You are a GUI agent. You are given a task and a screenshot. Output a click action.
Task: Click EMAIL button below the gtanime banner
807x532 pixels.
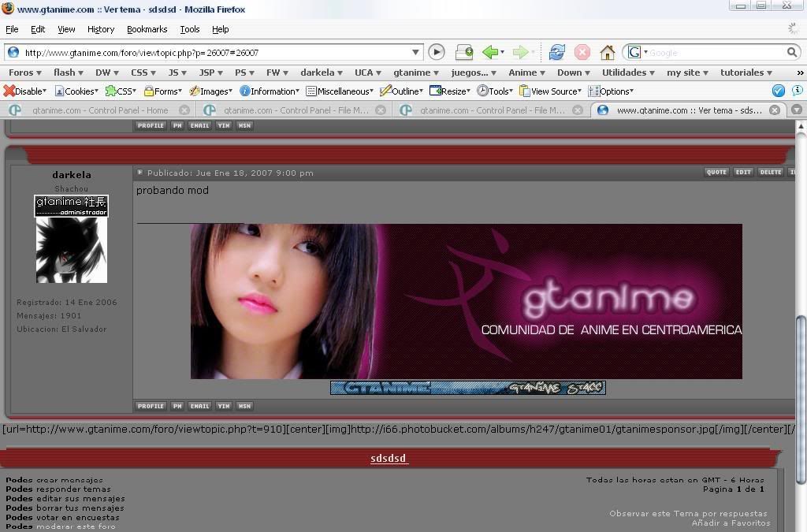(199, 406)
